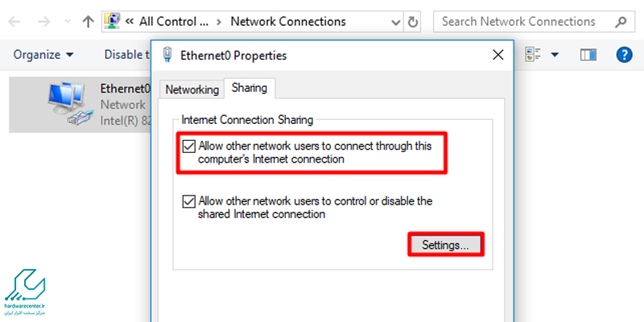Switch to the Networking tab

[x=192, y=89]
